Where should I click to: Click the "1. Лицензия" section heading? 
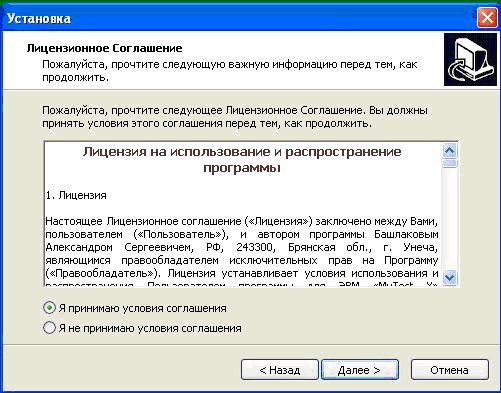click(76, 195)
